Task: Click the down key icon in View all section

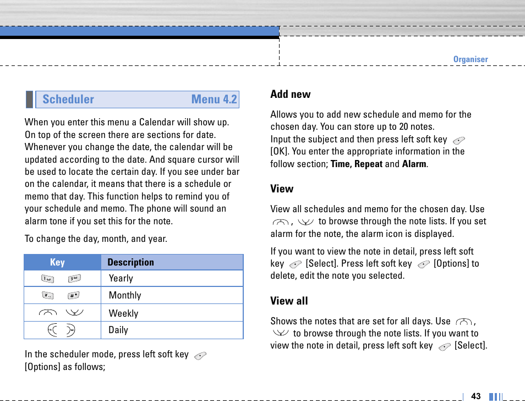Action: point(281,333)
